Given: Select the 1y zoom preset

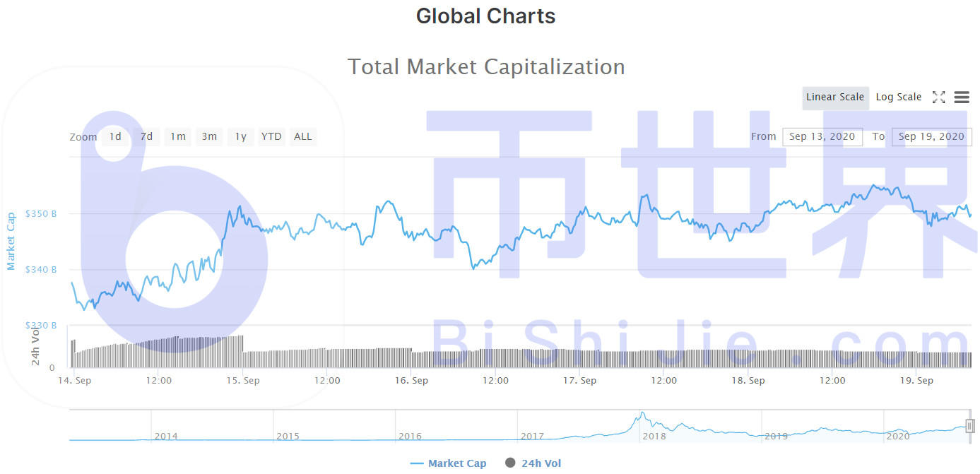Looking at the screenshot, I should [x=240, y=136].
